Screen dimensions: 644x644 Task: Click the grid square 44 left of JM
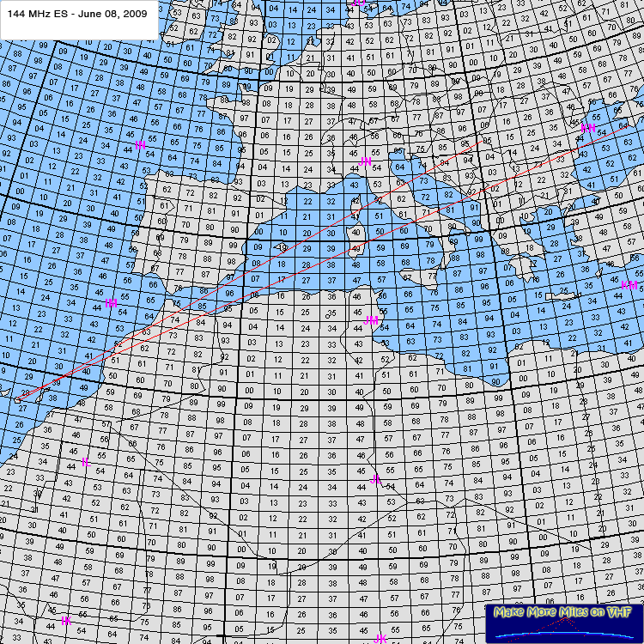pos(357,329)
